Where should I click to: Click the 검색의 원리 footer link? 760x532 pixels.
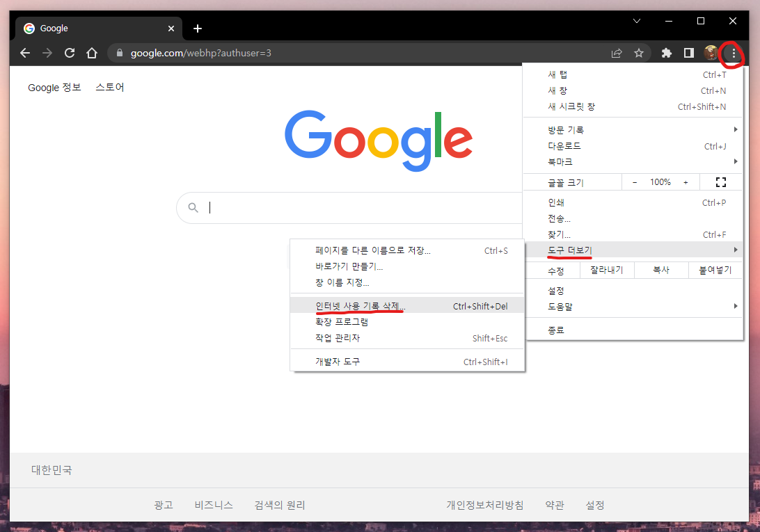pyautogui.click(x=280, y=505)
